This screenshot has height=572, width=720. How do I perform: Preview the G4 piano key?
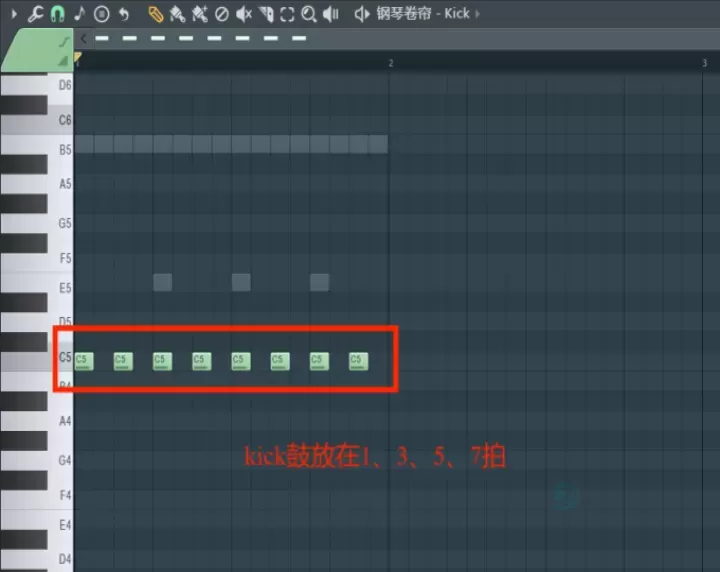[x=60, y=460]
